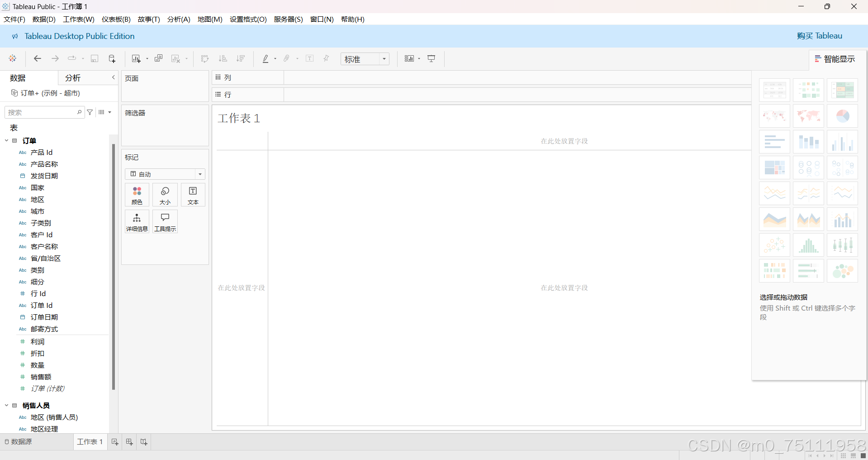This screenshot has width=868, height=460.
Task: Click the filter icon beside search box
Action: [90, 112]
